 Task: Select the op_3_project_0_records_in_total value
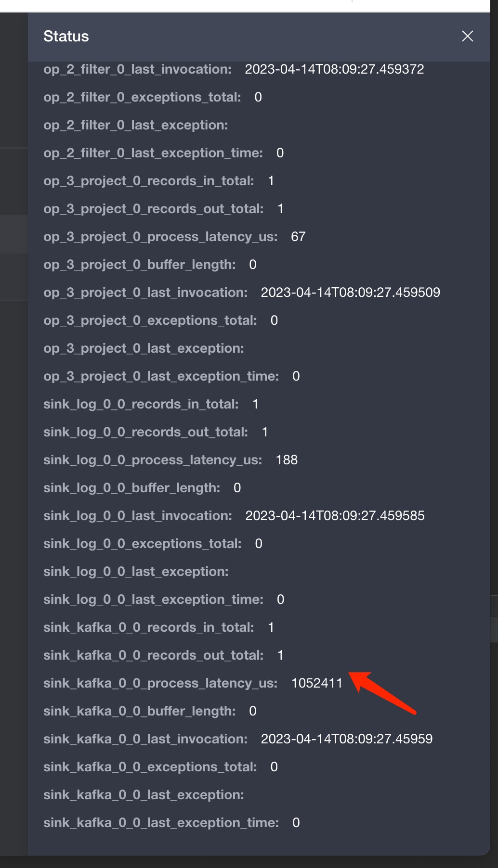tap(270, 181)
